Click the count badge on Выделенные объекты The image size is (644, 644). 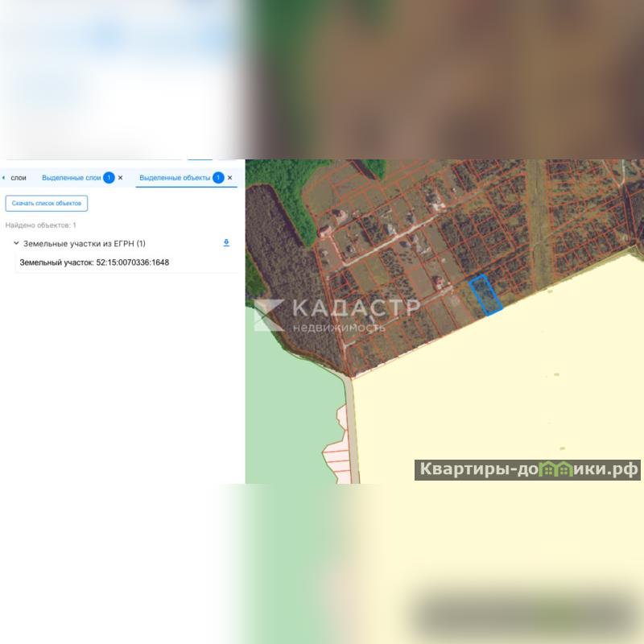point(218,178)
